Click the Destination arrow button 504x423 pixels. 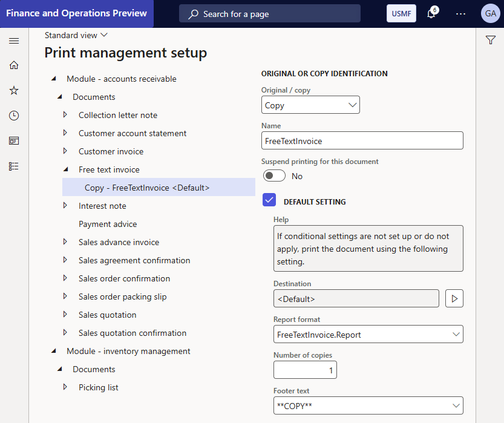[454, 298]
